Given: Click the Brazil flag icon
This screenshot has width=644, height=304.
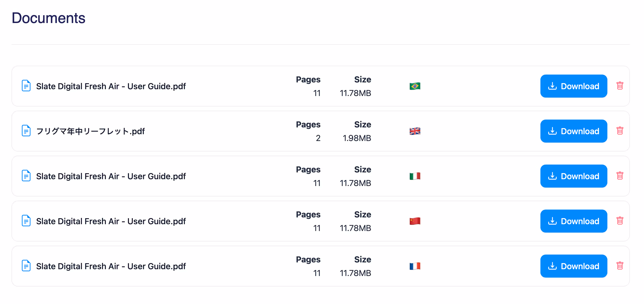Looking at the screenshot, I should coord(415,86).
